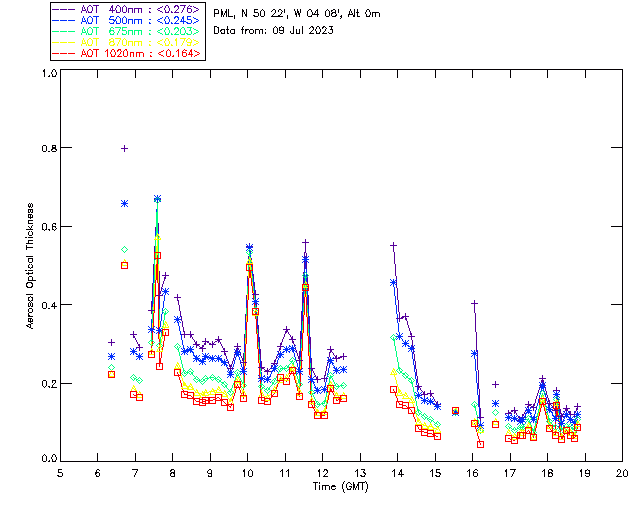
Task: Click the 0.8 y-axis tick label
Action: 49,148
